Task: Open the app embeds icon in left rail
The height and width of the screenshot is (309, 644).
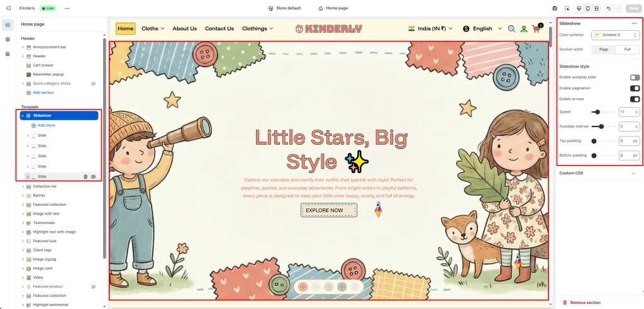Action: [x=8, y=54]
